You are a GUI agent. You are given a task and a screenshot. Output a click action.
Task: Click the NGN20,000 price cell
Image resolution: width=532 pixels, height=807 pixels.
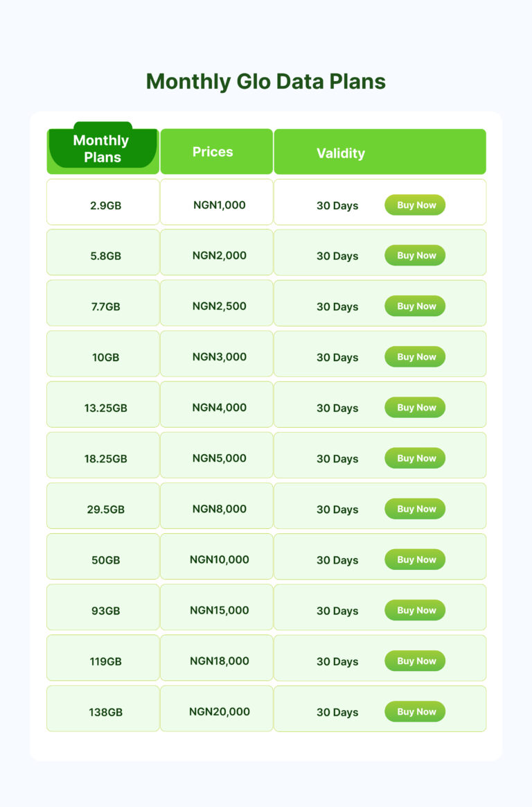click(x=216, y=709)
